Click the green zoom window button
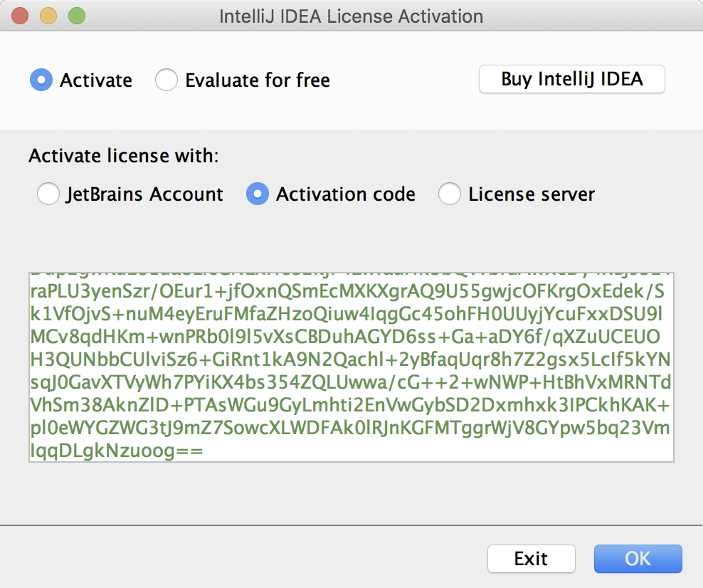The image size is (703, 588). 77,16
